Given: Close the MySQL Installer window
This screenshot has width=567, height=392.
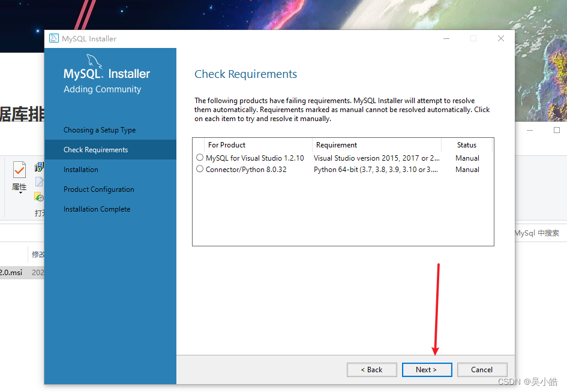Looking at the screenshot, I should coord(501,38).
